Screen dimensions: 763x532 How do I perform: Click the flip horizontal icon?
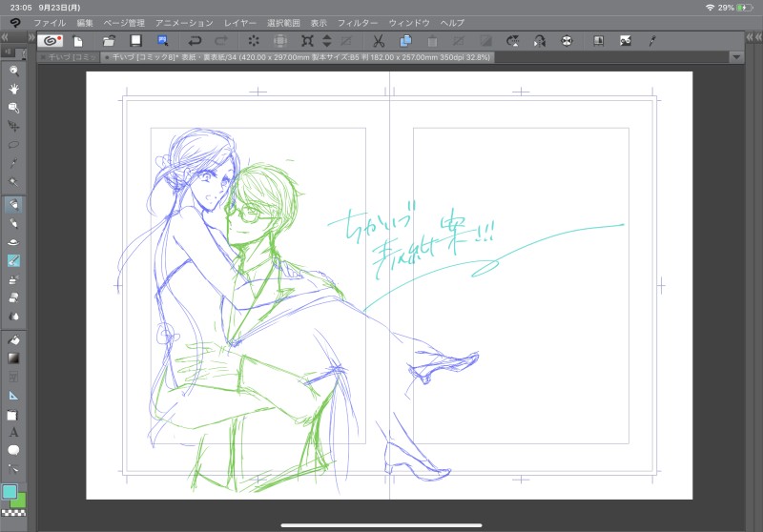(x=540, y=41)
